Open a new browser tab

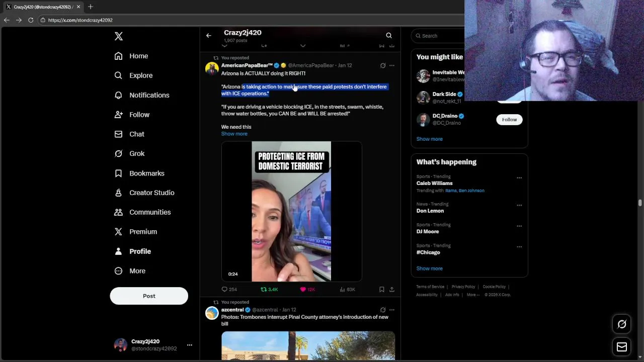tap(91, 7)
